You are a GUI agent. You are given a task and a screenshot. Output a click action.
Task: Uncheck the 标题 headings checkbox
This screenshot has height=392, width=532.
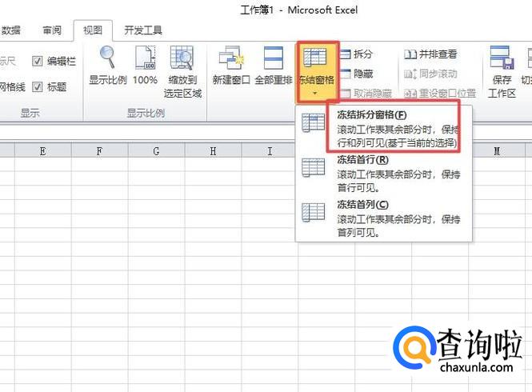[38, 86]
